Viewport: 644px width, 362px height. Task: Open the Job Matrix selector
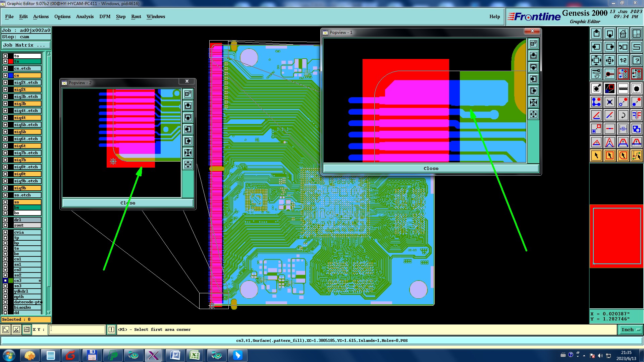point(26,45)
